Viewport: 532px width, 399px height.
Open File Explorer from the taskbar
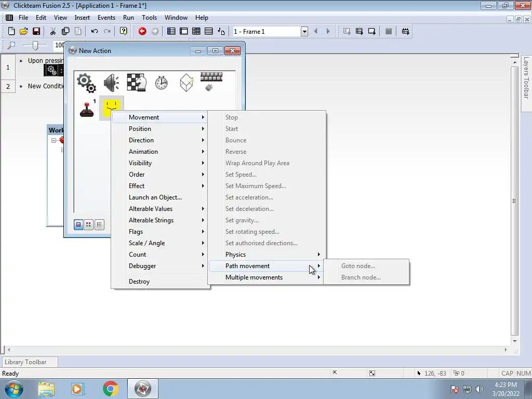tap(46, 389)
